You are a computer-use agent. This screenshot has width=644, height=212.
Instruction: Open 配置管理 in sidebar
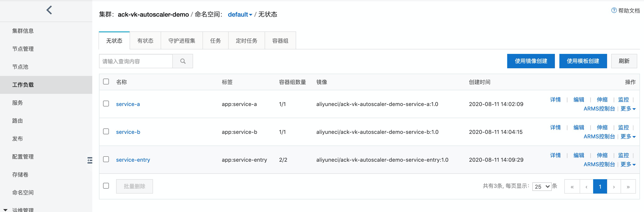23,157
